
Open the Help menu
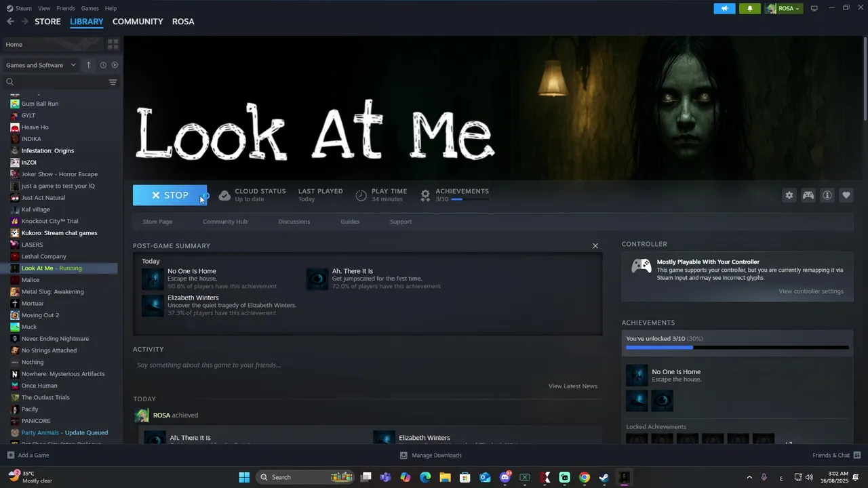click(111, 8)
